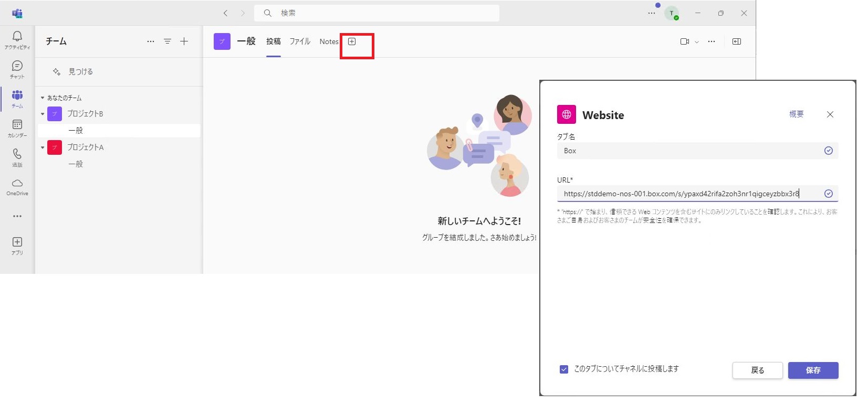Open more options in the Teams list header
Image resolution: width=868 pixels, height=404 pixels.
(151, 41)
